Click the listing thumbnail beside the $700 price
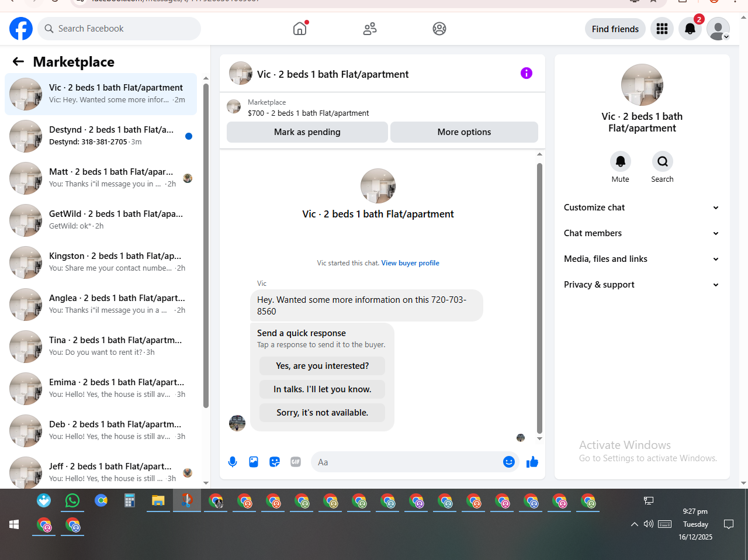Screen dimensions: 748x560 (x=234, y=106)
